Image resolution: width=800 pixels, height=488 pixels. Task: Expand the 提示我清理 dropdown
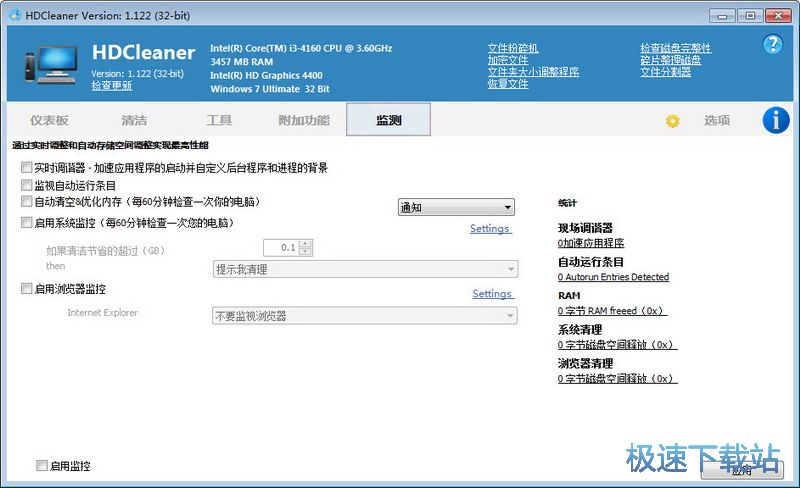click(x=365, y=269)
